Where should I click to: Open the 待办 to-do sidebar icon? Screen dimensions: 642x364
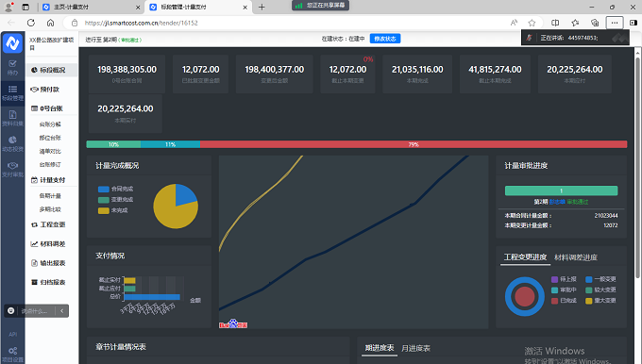click(12, 67)
